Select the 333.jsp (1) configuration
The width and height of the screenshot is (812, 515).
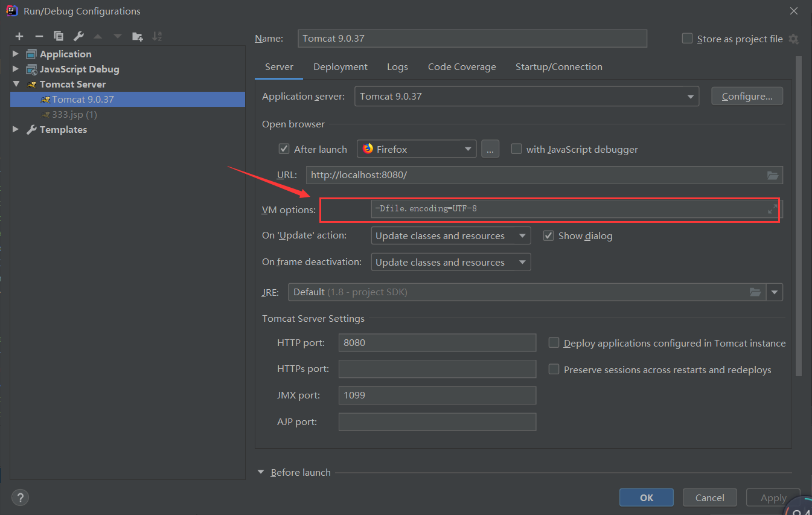[127, 114]
